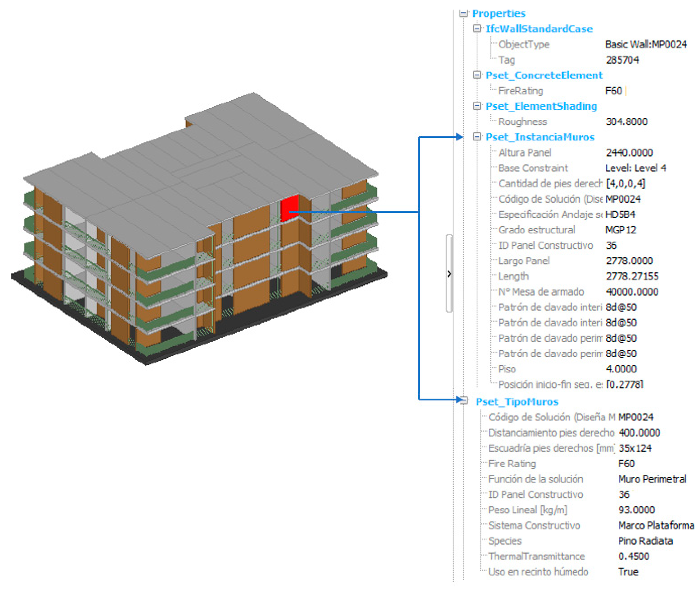Image resolution: width=700 pixels, height=593 pixels.
Task: Collapse the Pset_ConcreteElement group
Action: click(477, 75)
